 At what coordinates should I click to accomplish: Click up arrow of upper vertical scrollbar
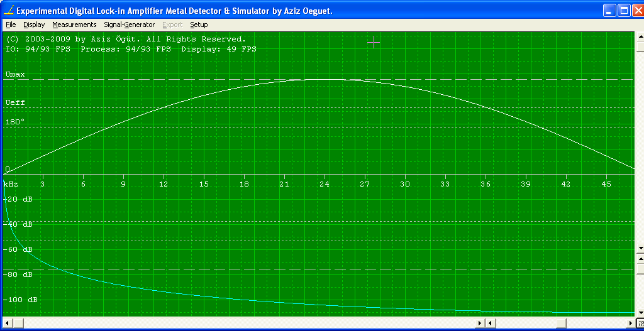coord(640,36)
